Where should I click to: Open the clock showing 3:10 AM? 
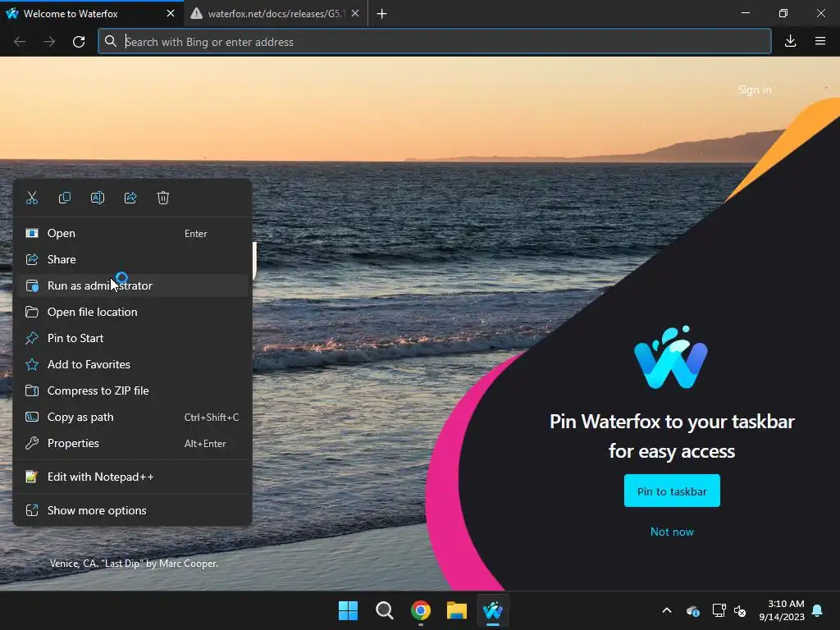782,610
